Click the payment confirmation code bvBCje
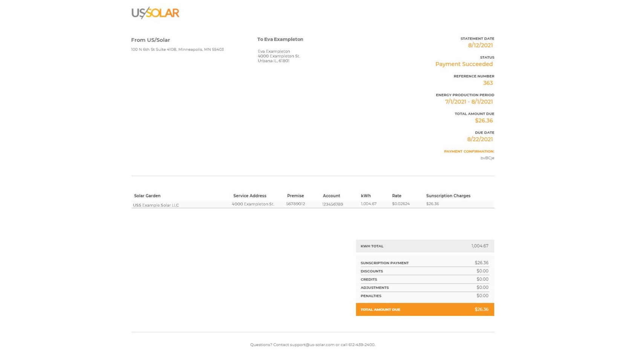Image resolution: width=626 pixels, height=364 pixels. [487, 158]
